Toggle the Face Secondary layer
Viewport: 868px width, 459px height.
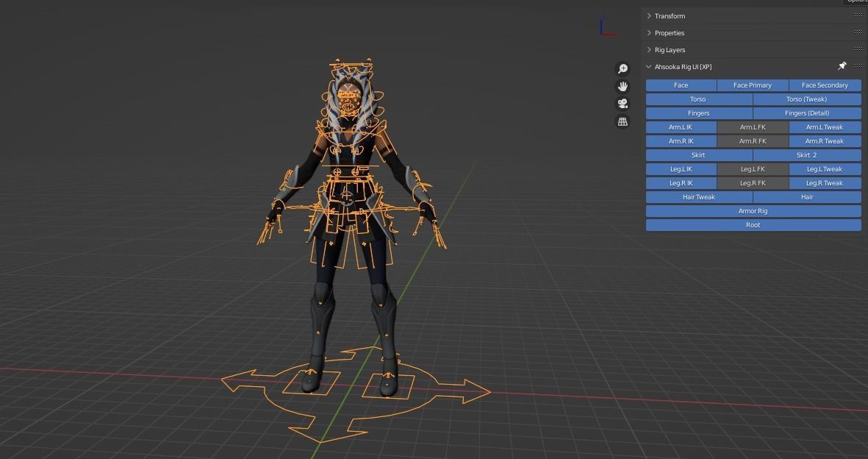[x=825, y=85]
